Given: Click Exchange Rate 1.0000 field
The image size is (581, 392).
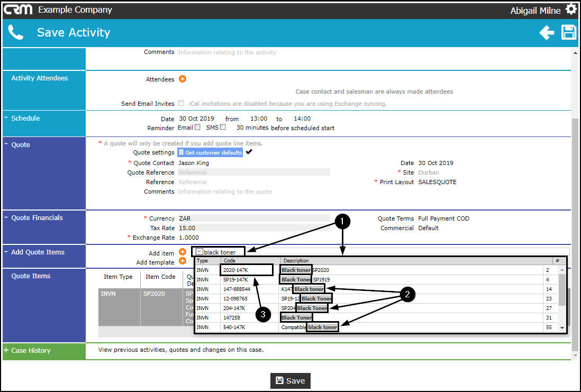Looking at the screenshot, I should tap(188, 238).
